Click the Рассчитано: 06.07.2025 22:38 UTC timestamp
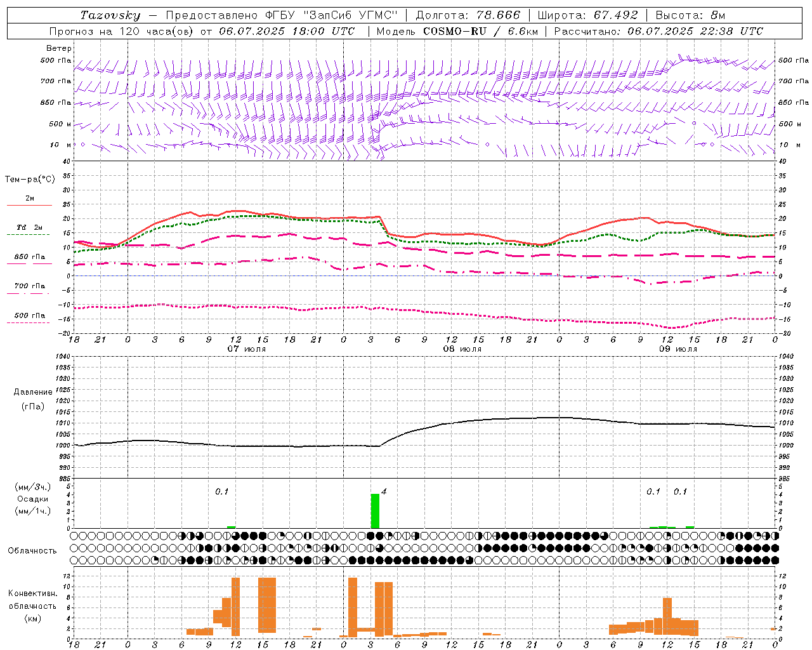The height and width of the screenshot is (650, 812). pyautogui.click(x=658, y=31)
